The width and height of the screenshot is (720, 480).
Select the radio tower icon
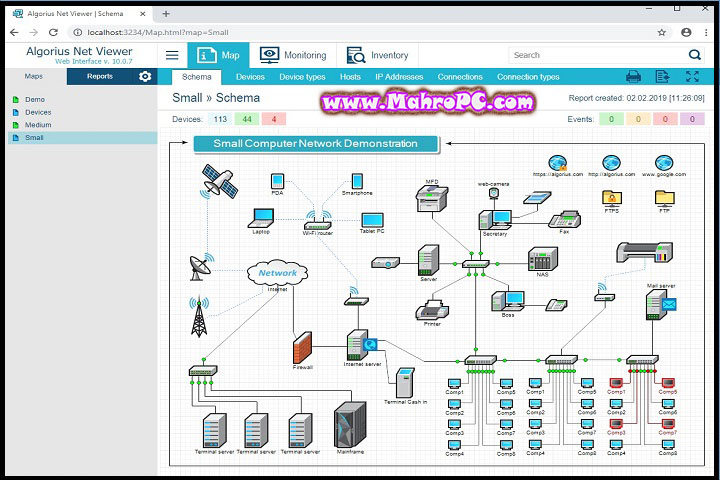(199, 317)
